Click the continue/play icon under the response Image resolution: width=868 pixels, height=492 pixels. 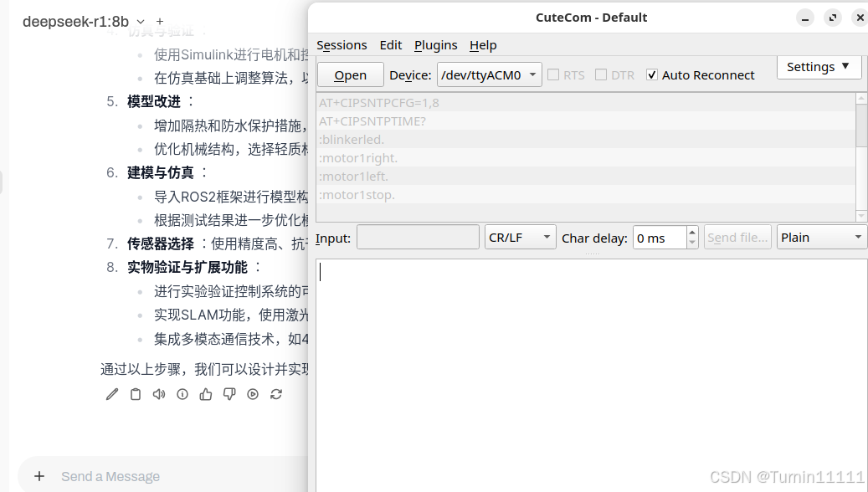pos(252,394)
